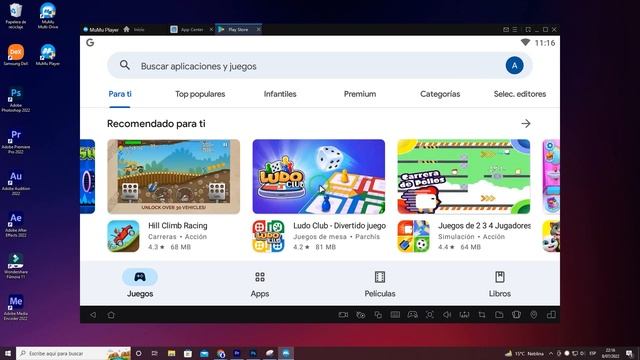This screenshot has height=360, width=640.
Task: Close the 'App Center' tab
Action: pos(211,29)
